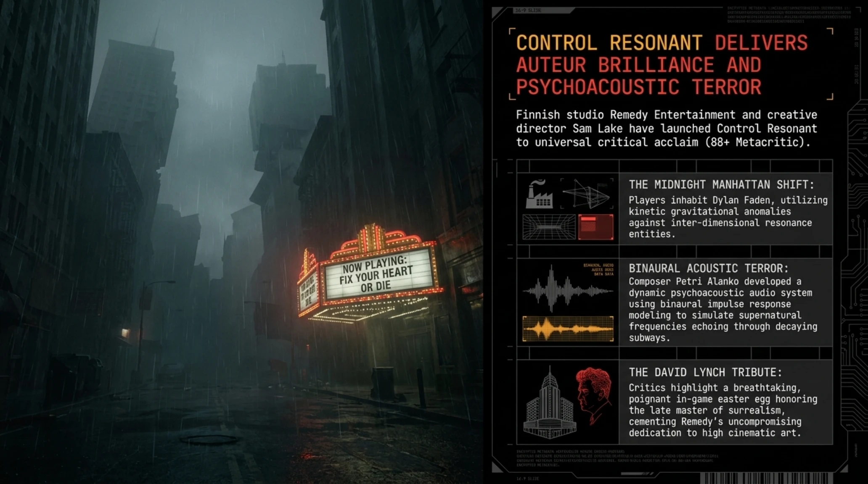Screen dimensions: 868x484
Task: Select the composer name 'Petri Alanko'
Action: click(707, 281)
